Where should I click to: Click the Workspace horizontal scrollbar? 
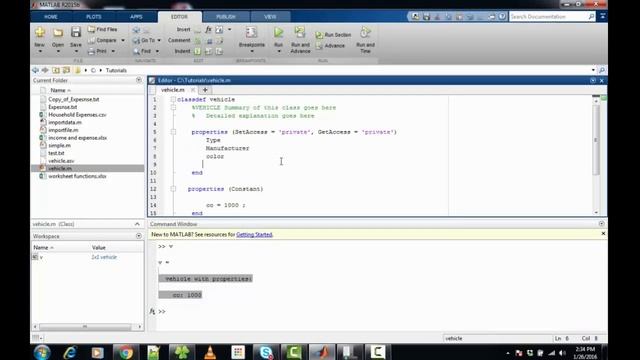tap(85, 327)
